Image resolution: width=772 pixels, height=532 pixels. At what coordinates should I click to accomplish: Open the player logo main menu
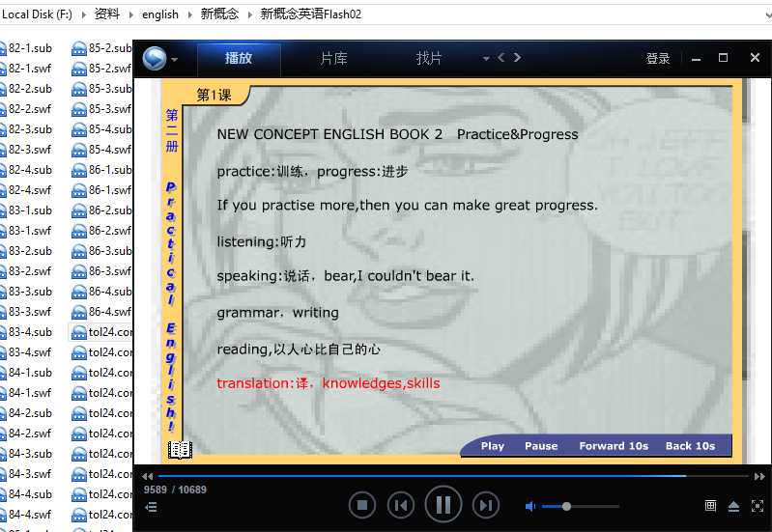point(154,59)
